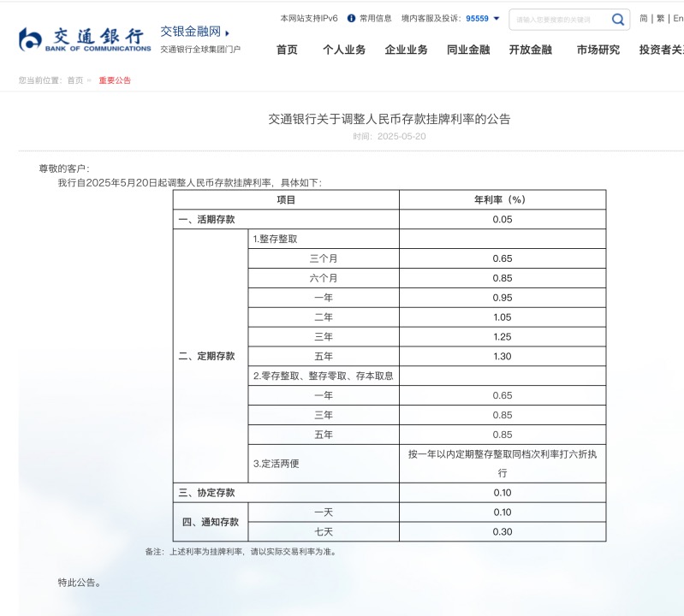Click the 三个月 term cell
Image resolution: width=684 pixels, height=616 pixels.
pos(324,258)
